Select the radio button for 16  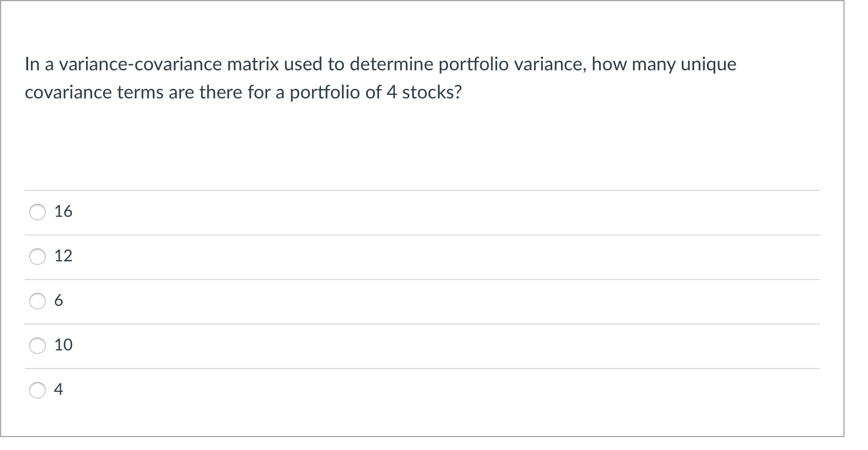(x=38, y=212)
